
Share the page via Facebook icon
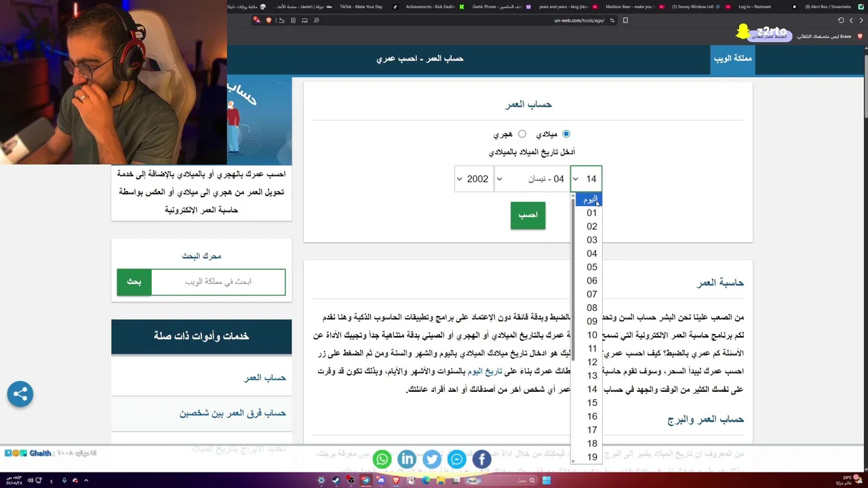coord(481,460)
